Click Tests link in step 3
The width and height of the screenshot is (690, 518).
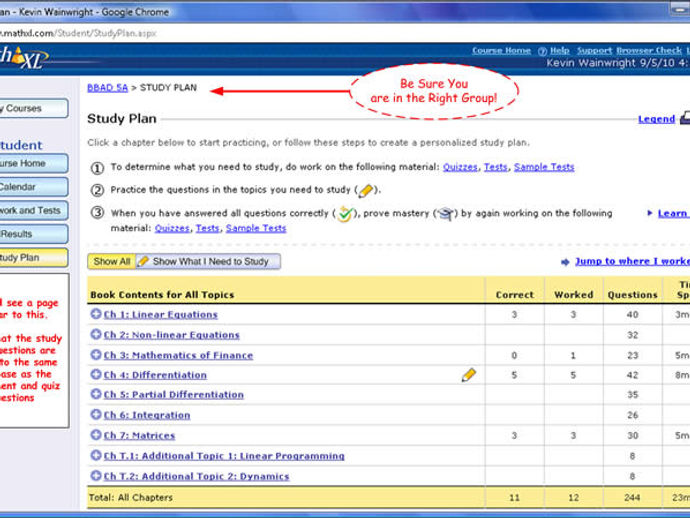[x=207, y=228]
